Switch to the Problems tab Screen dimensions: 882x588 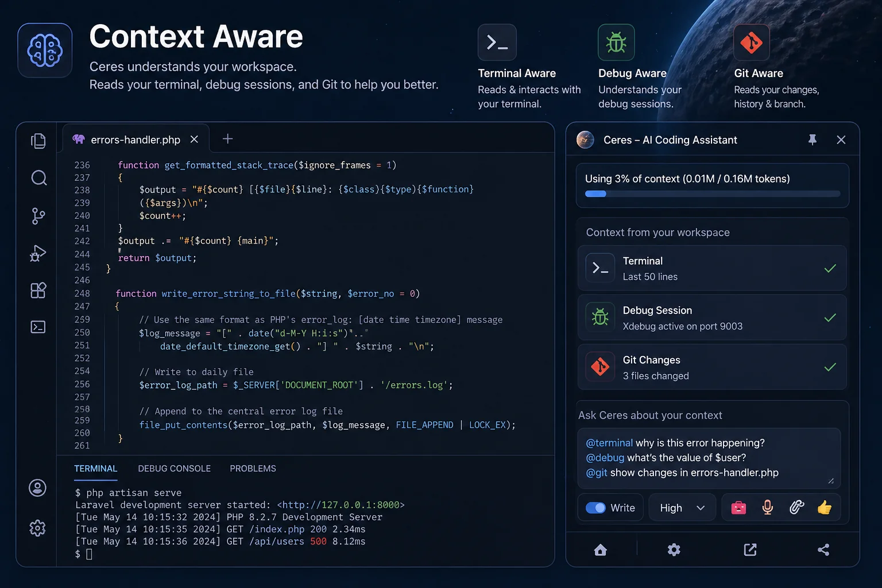[253, 469]
